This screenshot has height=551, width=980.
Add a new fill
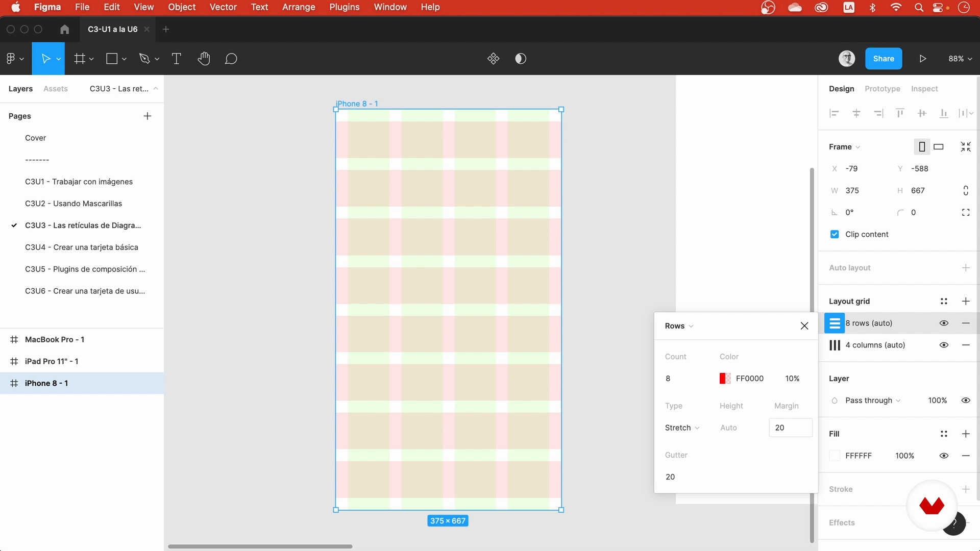966,434
